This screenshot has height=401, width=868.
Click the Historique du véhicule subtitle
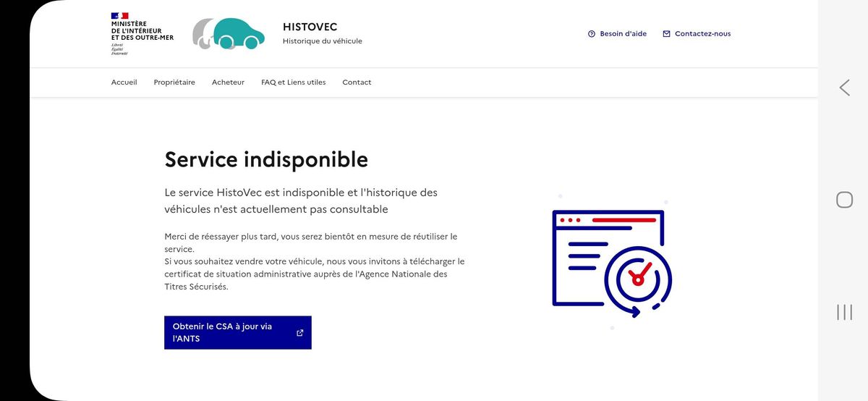[323, 41]
